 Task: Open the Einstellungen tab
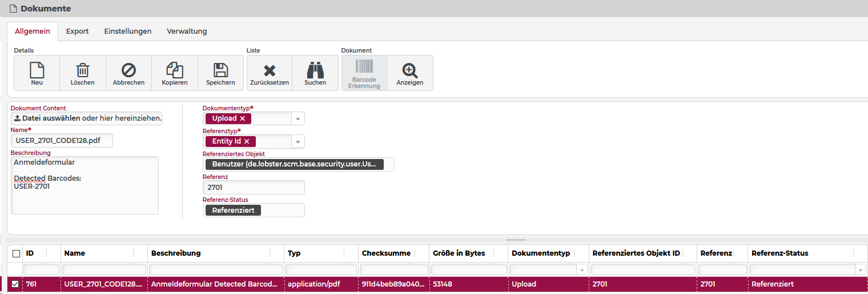click(x=127, y=31)
